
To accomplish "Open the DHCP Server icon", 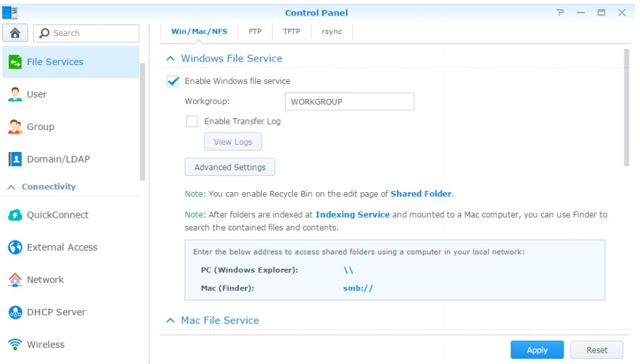I will pos(15,312).
